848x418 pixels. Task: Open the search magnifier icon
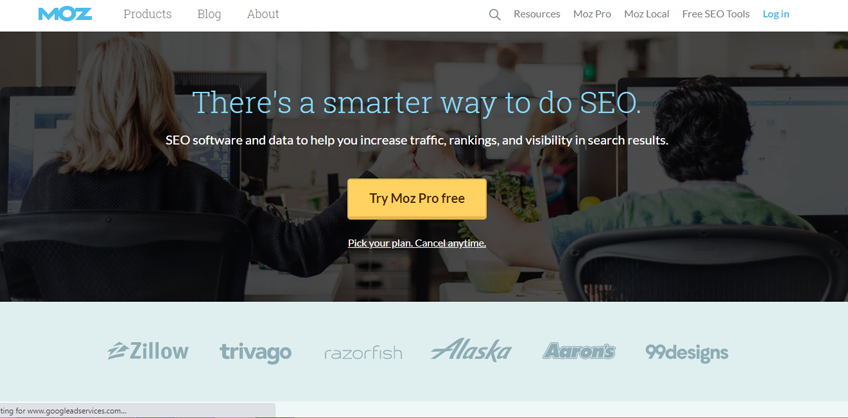(494, 15)
